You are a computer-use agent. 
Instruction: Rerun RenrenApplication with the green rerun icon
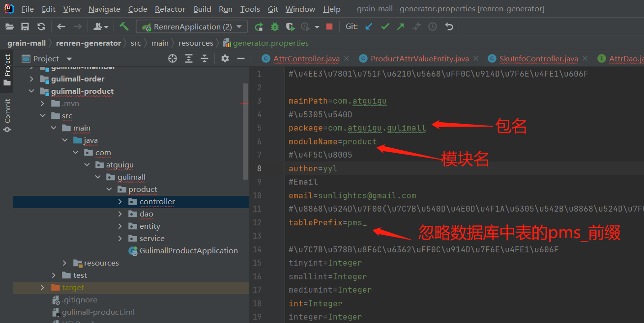coord(259,27)
